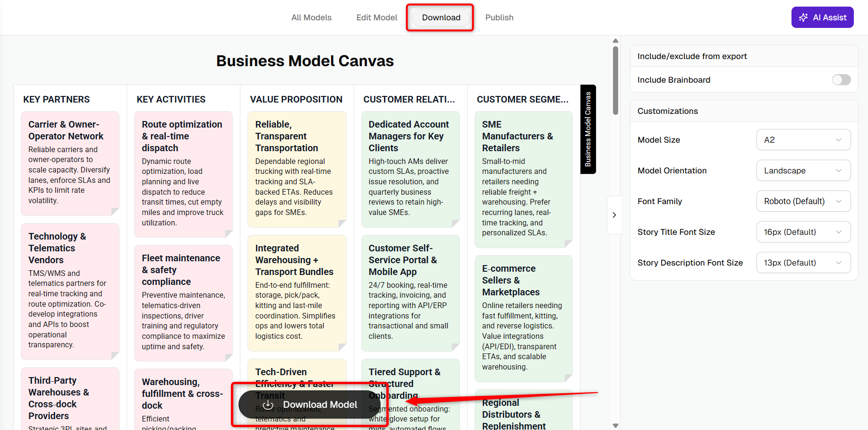Screen dimensions: 868x430
Task: Click the CUSTOMER SEGME... column header
Action: pyautogui.click(x=522, y=99)
